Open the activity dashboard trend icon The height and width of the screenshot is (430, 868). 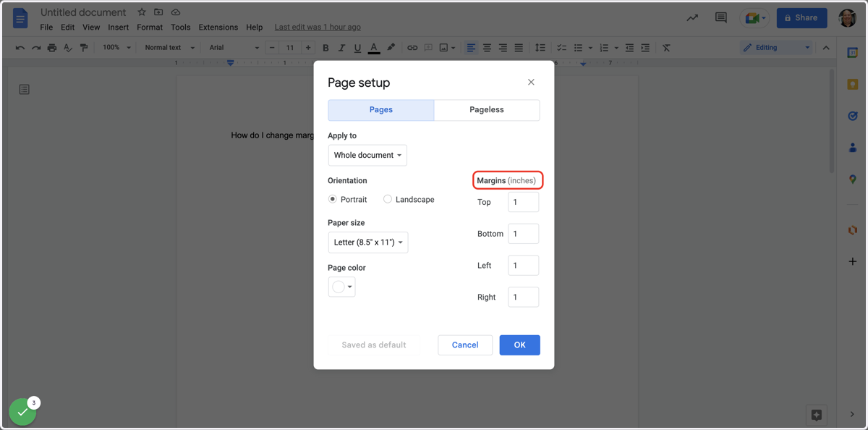pyautogui.click(x=692, y=18)
